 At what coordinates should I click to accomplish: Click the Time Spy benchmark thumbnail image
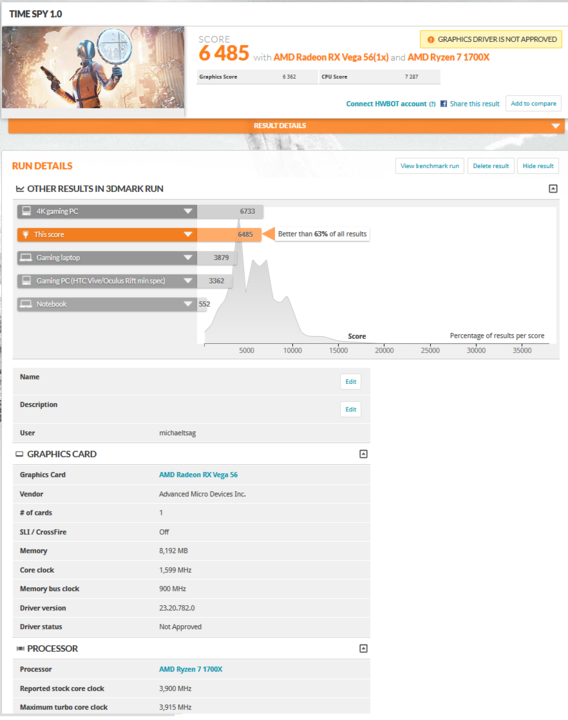[93, 68]
